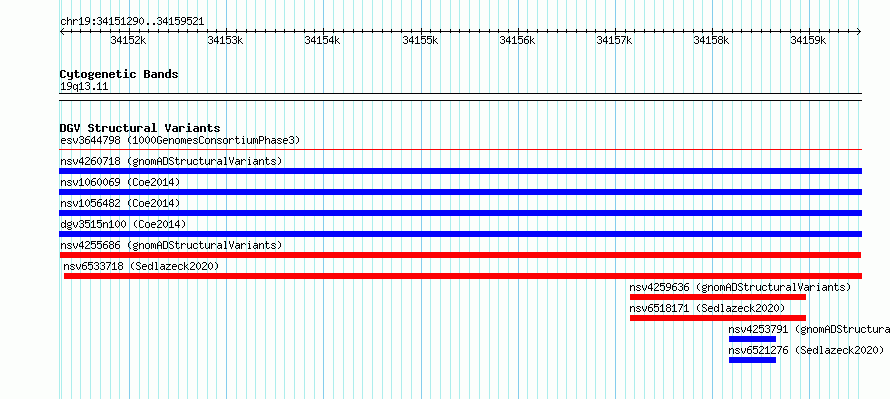Click the red bar under nsv6518171
This screenshot has width=890, height=399.
point(718,318)
